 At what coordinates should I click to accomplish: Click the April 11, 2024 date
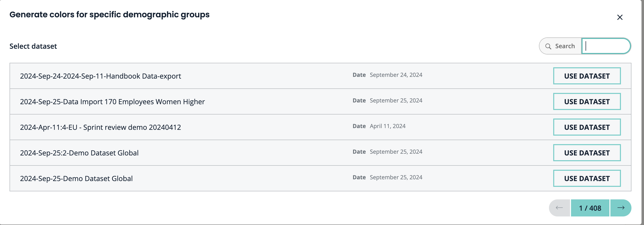(x=387, y=126)
